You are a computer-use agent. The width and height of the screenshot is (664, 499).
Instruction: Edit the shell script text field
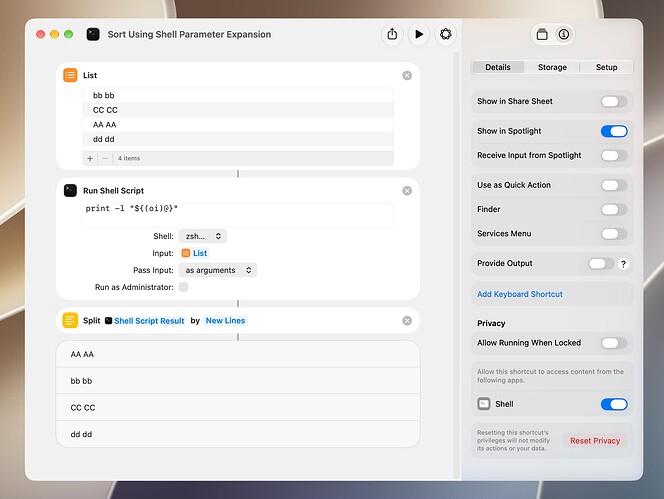pos(238,215)
